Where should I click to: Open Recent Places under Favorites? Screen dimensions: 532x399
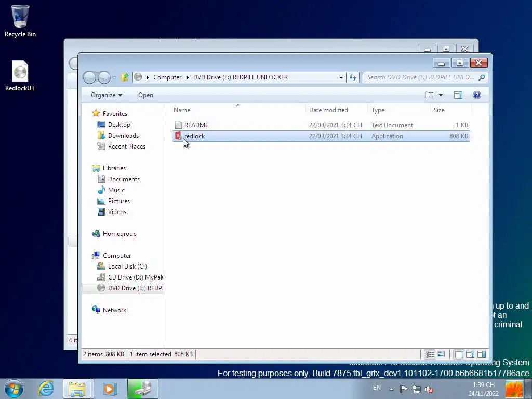(x=127, y=146)
